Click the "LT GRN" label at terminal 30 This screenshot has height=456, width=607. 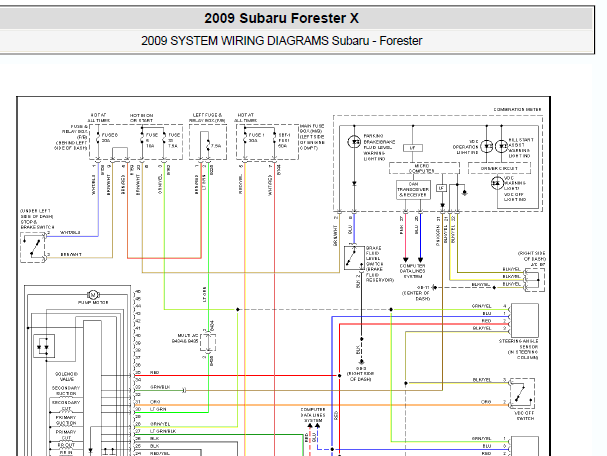coord(158,409)
